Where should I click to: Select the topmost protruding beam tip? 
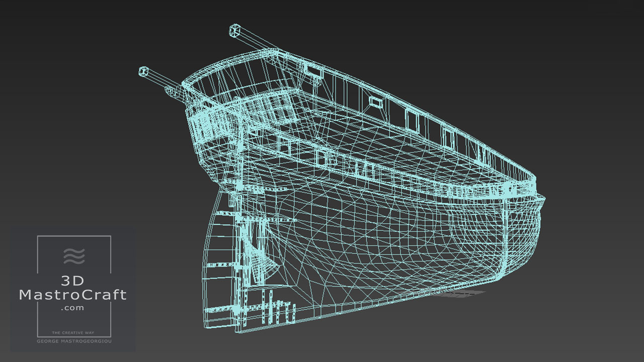tap(234, 30)
